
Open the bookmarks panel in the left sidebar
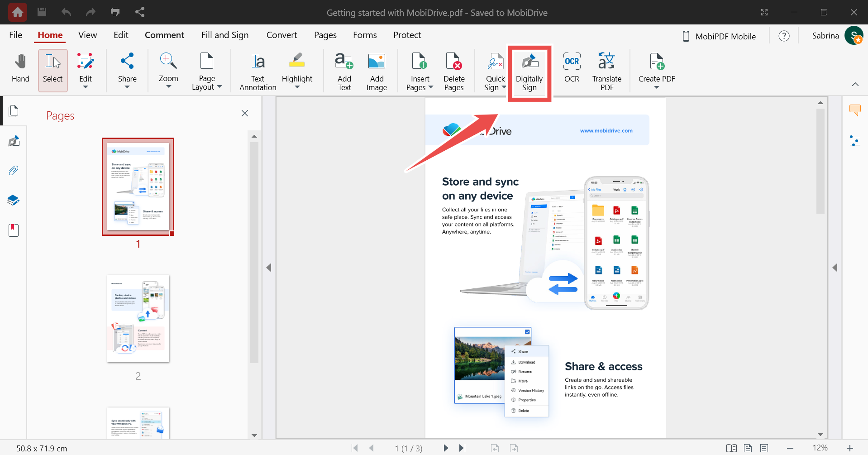(14, 230)
